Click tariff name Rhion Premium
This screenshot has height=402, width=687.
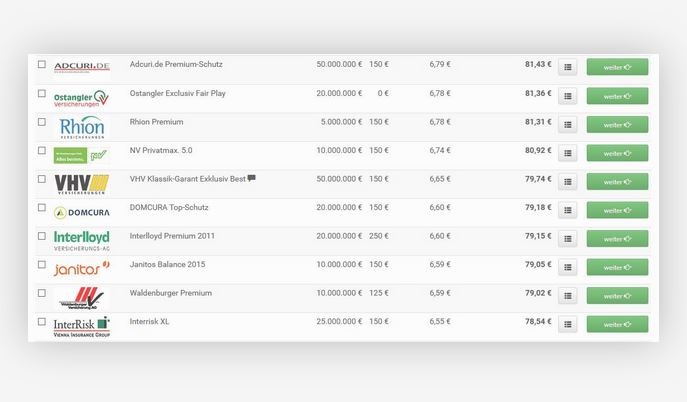coord(156,122)
